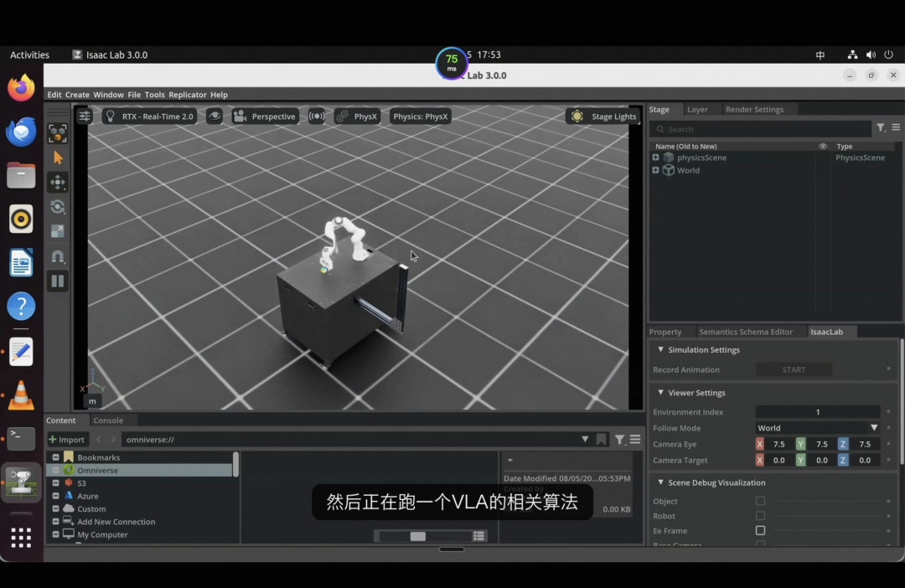Choose the Rotate tool
This screenshot has height=588, width=905.
click(58, 207)
